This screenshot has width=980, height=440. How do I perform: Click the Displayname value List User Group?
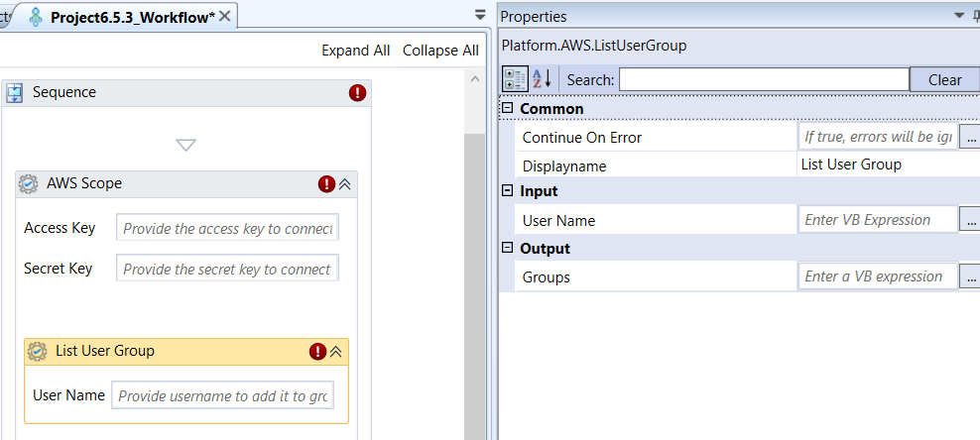click(851, 165)
